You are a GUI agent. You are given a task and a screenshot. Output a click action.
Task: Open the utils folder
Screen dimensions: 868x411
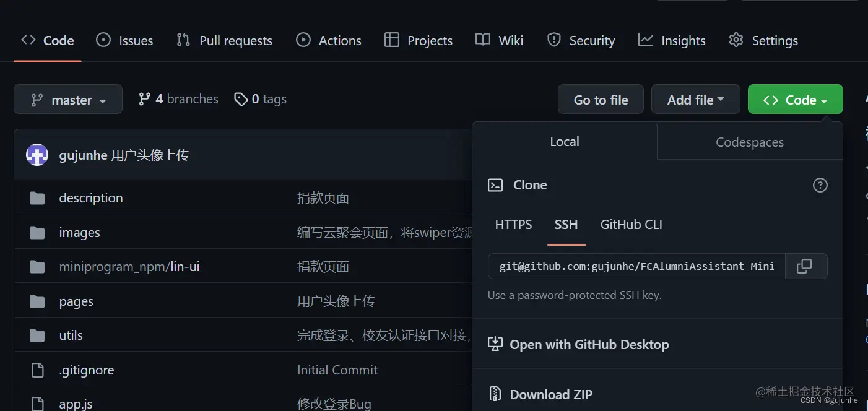71,335
